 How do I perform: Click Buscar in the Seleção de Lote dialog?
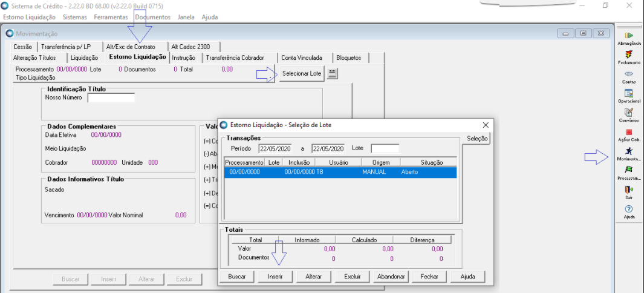click(x=237, y=277)
